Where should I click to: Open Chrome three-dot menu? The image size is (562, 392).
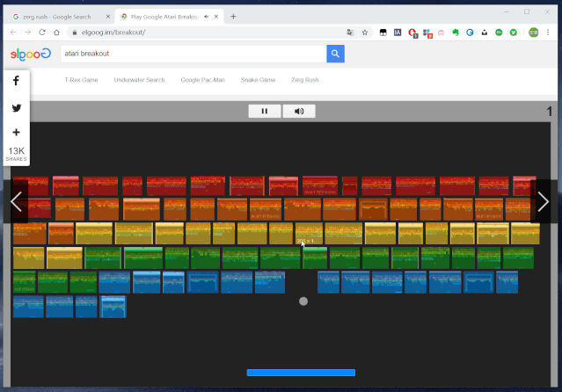[548, 33]
